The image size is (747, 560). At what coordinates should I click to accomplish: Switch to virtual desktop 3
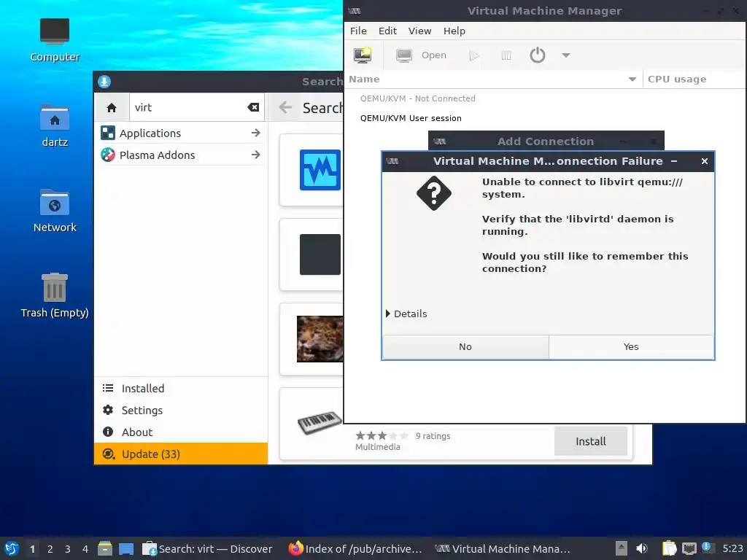click(68, 549)
